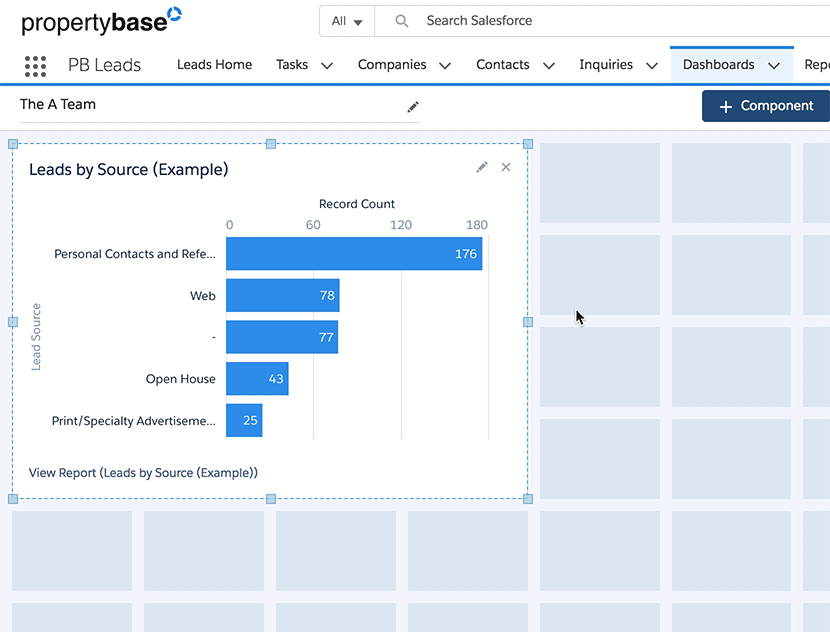Image resolution: width=830 pixels, height=632 pixels.
Task: Switch to the Leads Home tab
Action: tap(214, 65)
